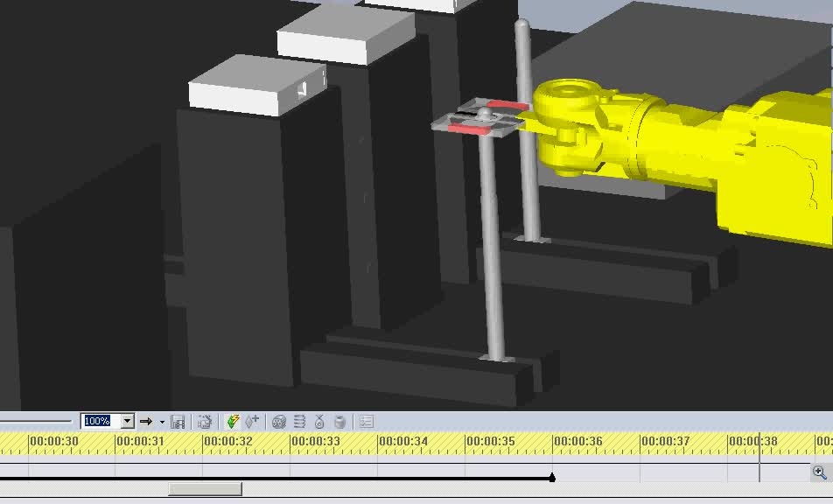The image size is (833, 504).
Task: Click the save floppy disk icon
Action: pyautogui.click(x=178, y=422)
